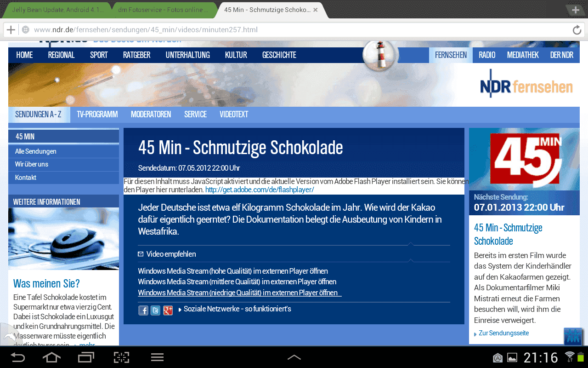
Task: Click the lighthouse bubble icon
Action: coord(380,56)
